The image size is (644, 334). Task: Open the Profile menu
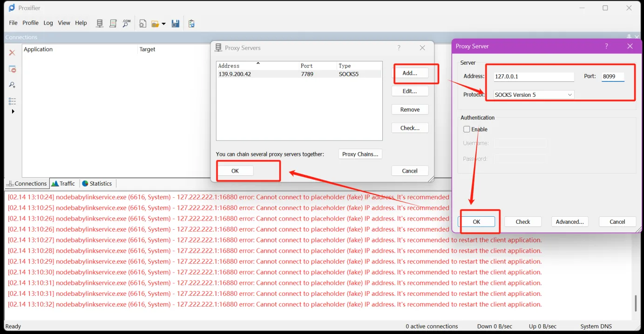pos(30,23)
